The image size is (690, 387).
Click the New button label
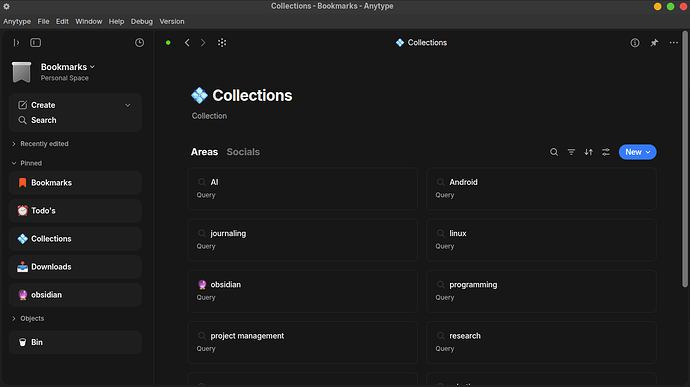pos(633,152)
